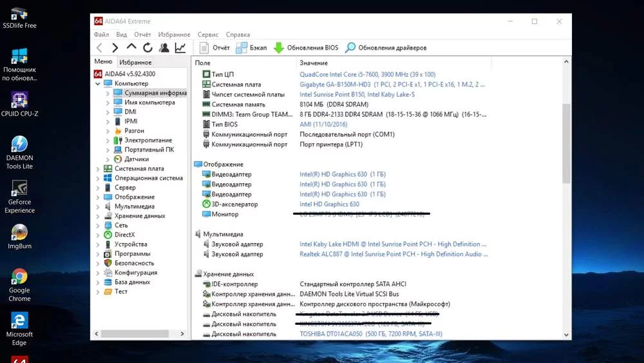Open AMI (11/10/2016) BIOS link
Screen dimensions: 644x363
click(x=323, y=124)
